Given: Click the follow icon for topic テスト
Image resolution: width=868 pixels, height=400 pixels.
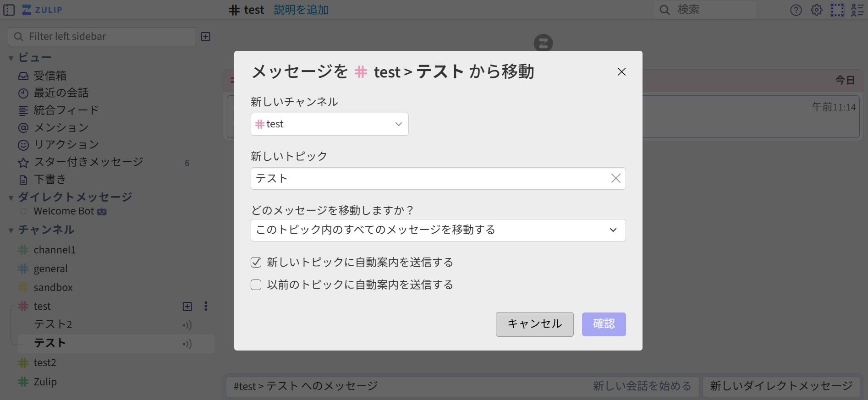Looking at the screenshot, I should coord(187,344).
